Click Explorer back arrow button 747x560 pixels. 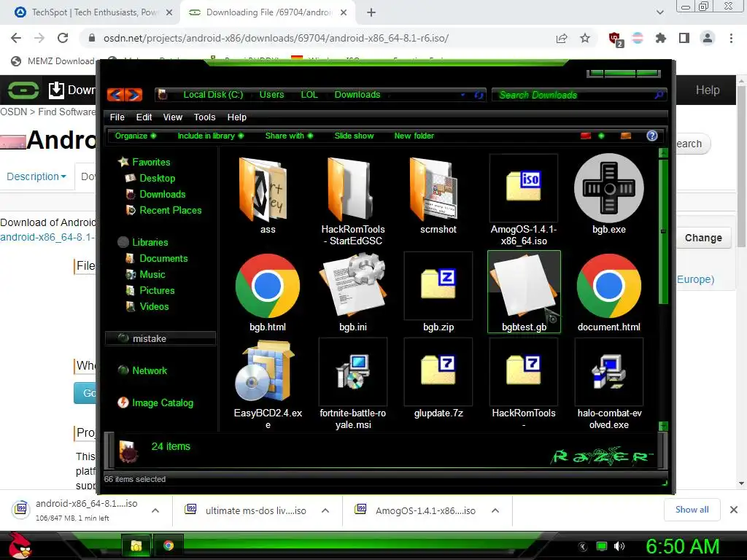pos(116,95)
